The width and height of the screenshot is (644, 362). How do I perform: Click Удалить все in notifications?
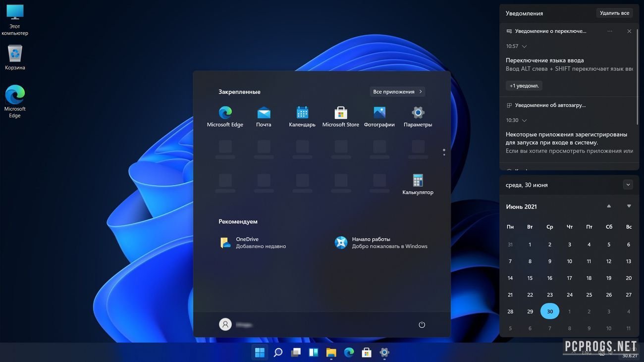(616, 12)
